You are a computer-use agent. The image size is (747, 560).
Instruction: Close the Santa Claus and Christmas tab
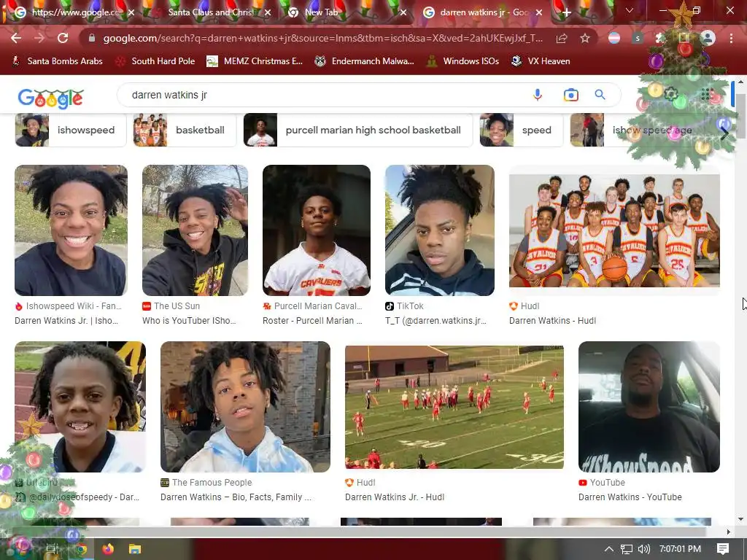(x=268, y=12)
